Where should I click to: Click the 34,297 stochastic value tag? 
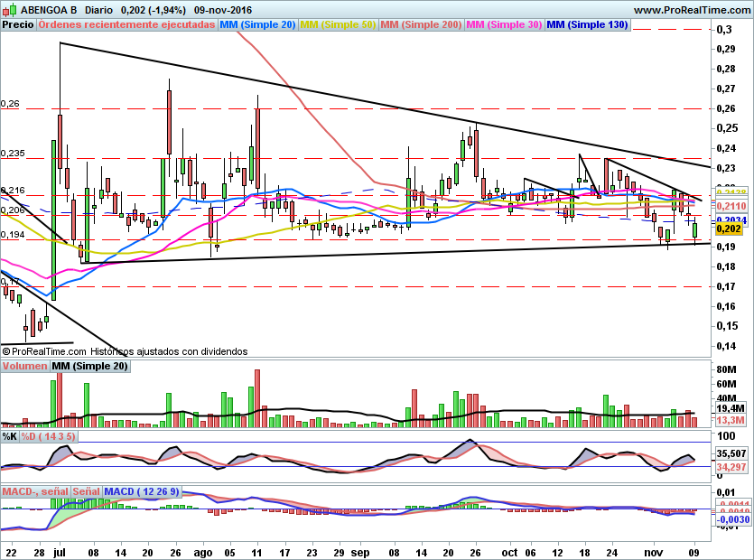pos(731,467)
